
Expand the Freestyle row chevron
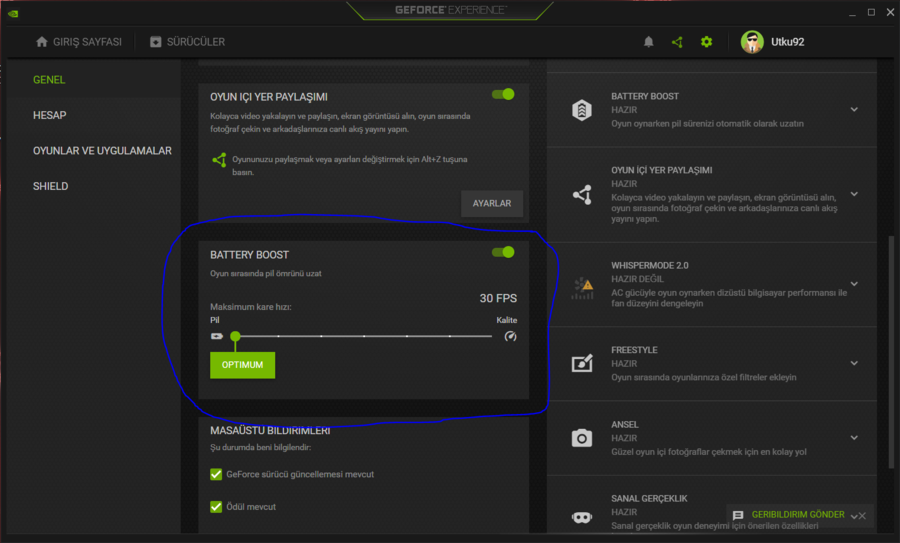click(x=854, y=363)
